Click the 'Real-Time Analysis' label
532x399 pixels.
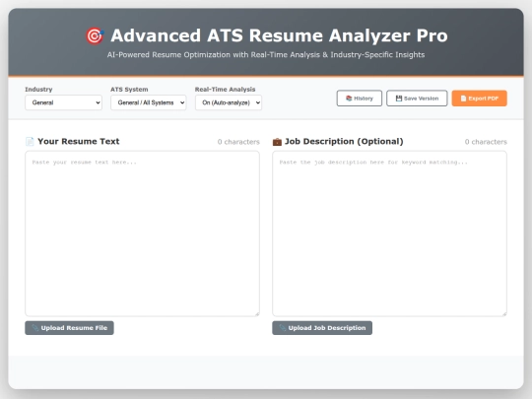pos(225,90)
